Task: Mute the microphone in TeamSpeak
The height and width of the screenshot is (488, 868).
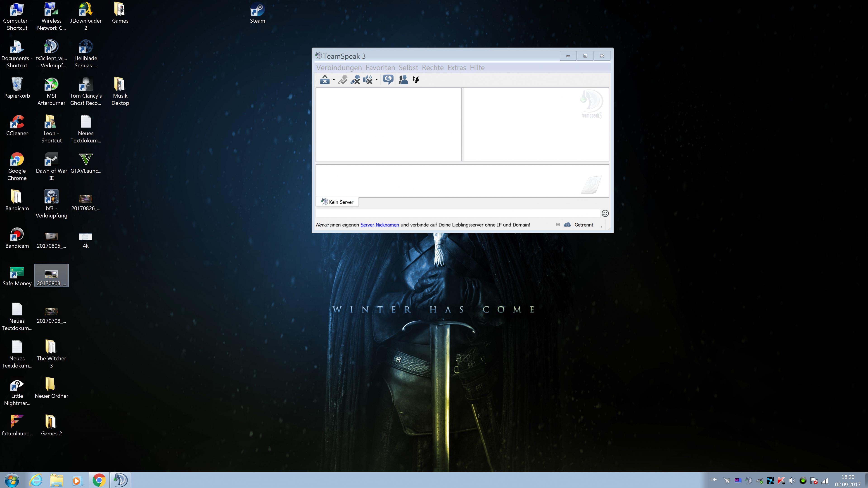Action: (355, 80)
